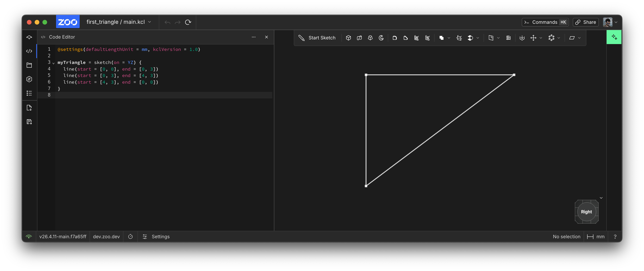The image size is (644, 271).
Task: Expand the chevron above the view cube
Action: pyautogui.click(x=601, y=198)
